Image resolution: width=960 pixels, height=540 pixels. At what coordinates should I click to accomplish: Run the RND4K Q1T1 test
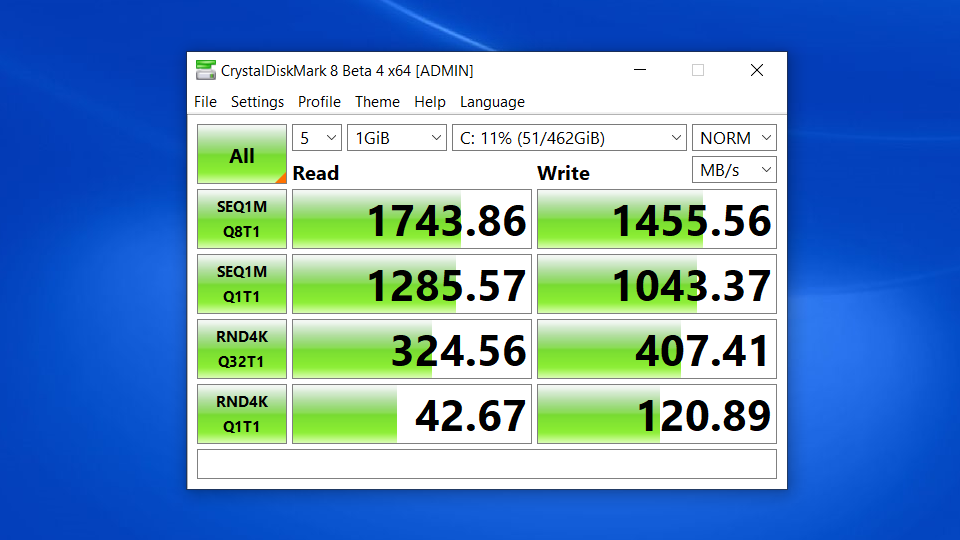coord(242,414)
